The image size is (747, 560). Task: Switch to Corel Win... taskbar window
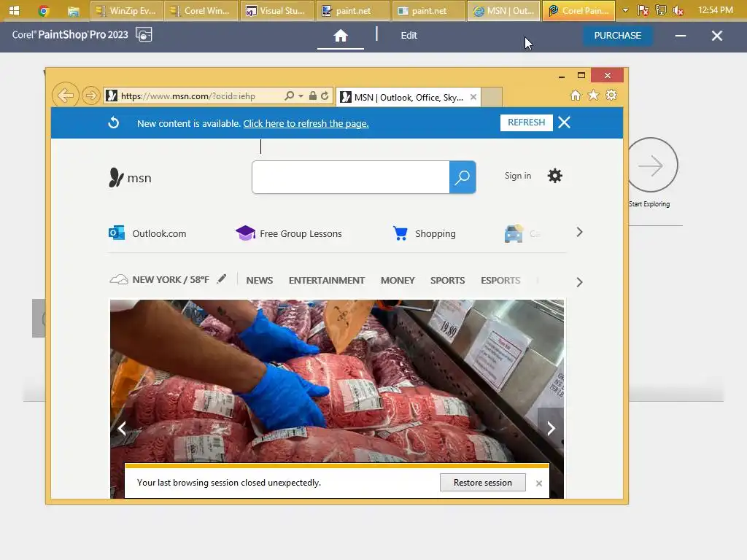(201, 10)
